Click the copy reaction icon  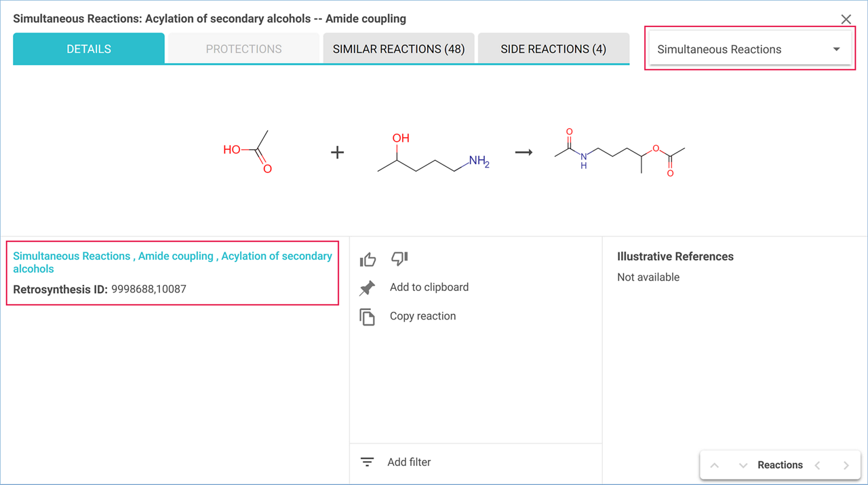(x=367, y=317)
